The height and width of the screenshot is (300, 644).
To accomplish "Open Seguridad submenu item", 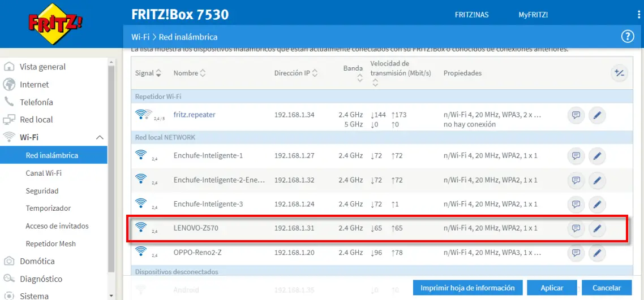I will click(42, 190).
